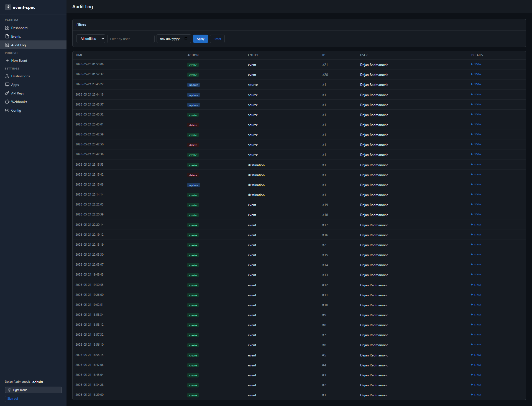Open the Dashboard page
532x406 pixels.
[x=33, y=28]
